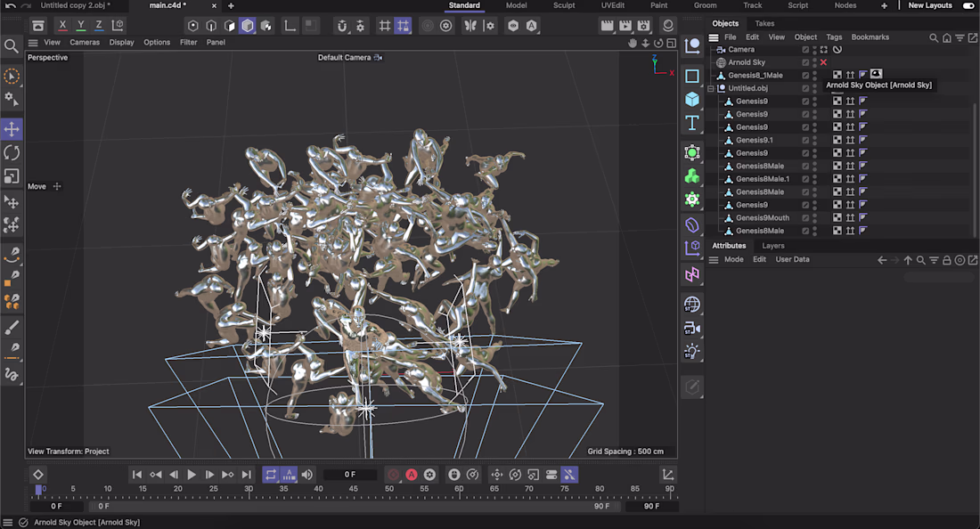Toggle the timeline loop playback icon

coord(271,475)
